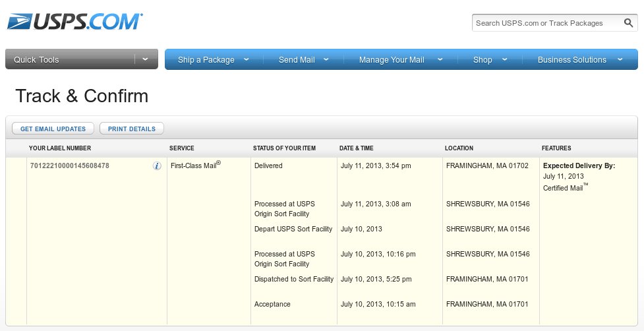Expand the Manage Your Mail chevron
The image size is (644, 331).
pos(440,59)
